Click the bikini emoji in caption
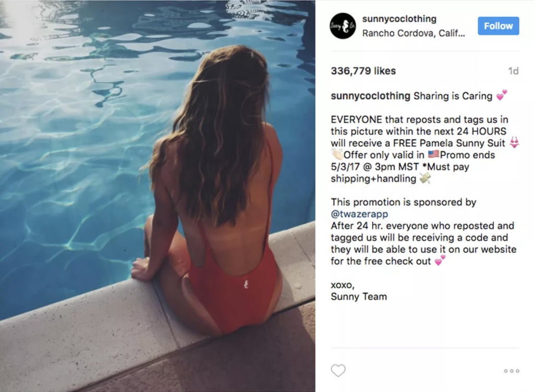 pos(514,142)
